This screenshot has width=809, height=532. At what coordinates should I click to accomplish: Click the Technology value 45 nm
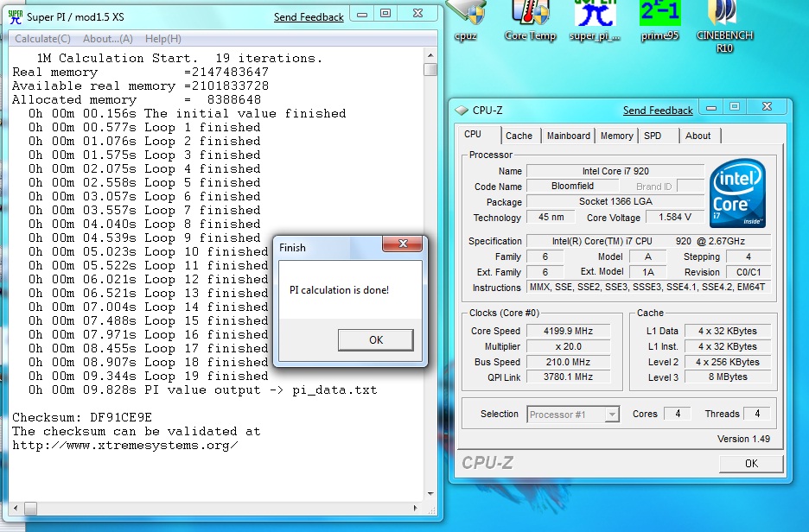point(551,217)
